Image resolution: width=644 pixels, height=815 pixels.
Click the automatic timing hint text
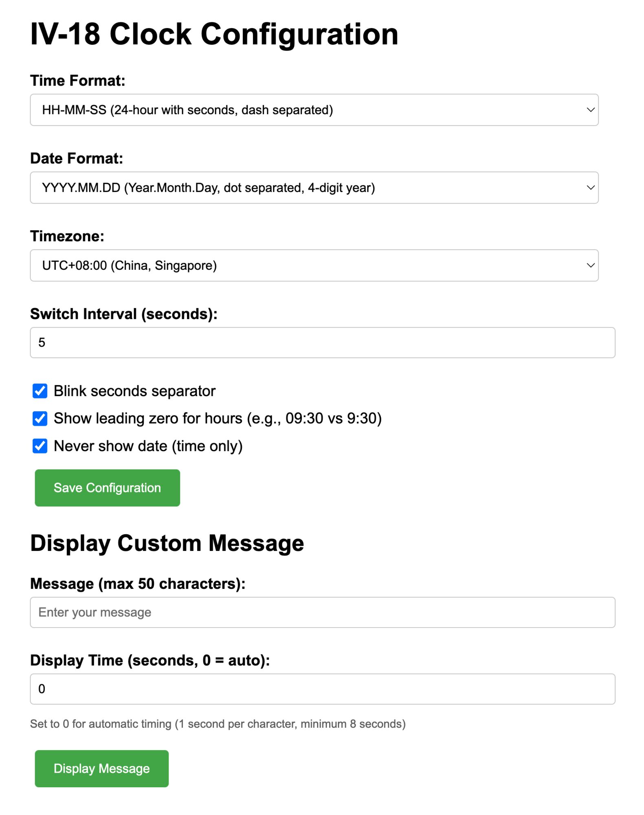point(218,724)
